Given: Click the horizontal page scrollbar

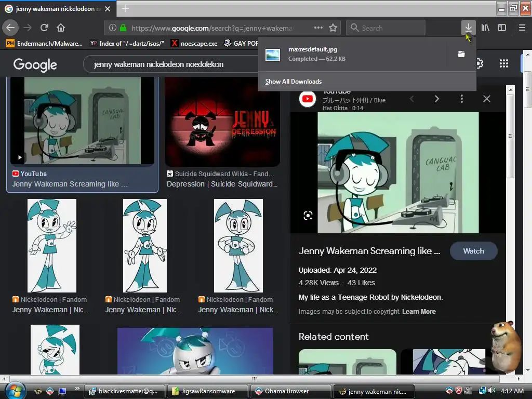Looking at the screenshot, I should point(255,378).
